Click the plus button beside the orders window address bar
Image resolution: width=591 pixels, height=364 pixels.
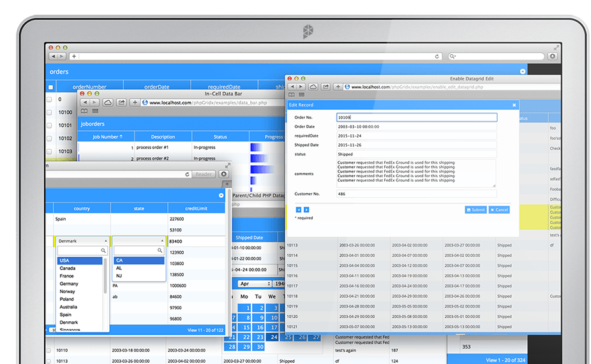[x=74, y=57]
